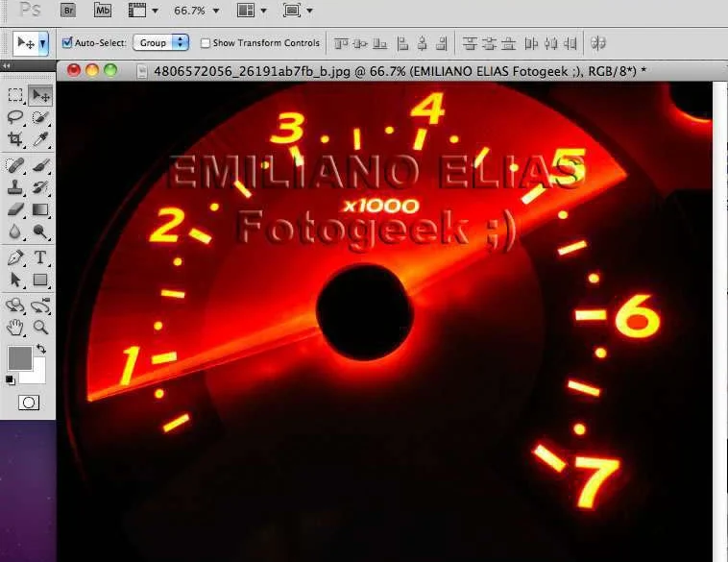Swap foreground and background colors
This screenshot has width=728, height=562.
click(x=41, y=349)
